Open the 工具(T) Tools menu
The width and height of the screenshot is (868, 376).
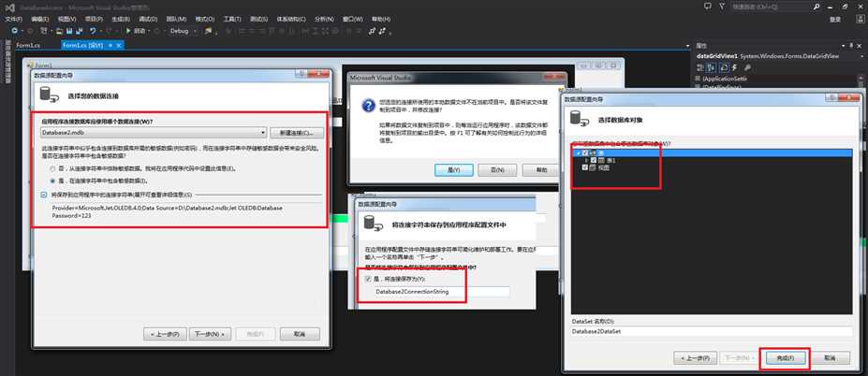tap(232, 19)
